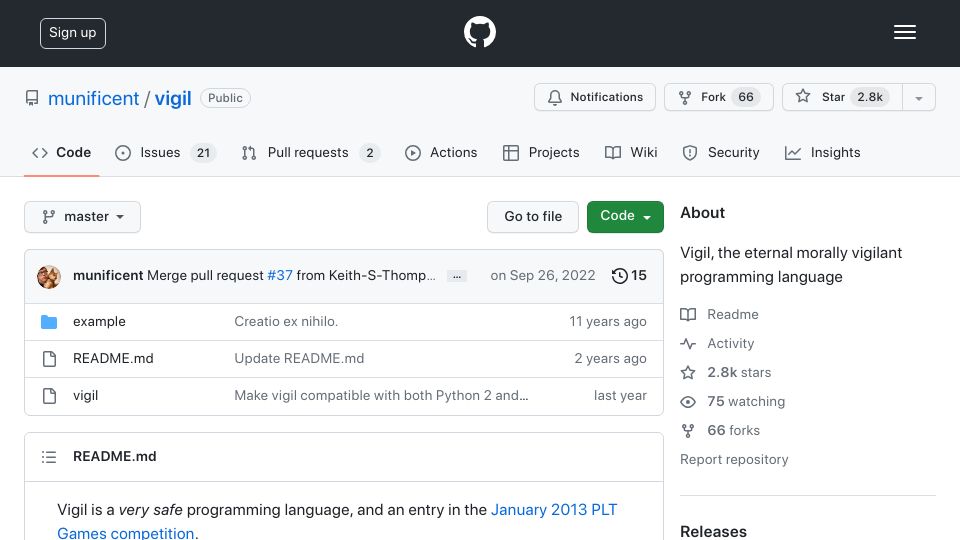The height and width of the screenshot is (540, 960).
Task: Open the Insights tab
Action: 822,152
